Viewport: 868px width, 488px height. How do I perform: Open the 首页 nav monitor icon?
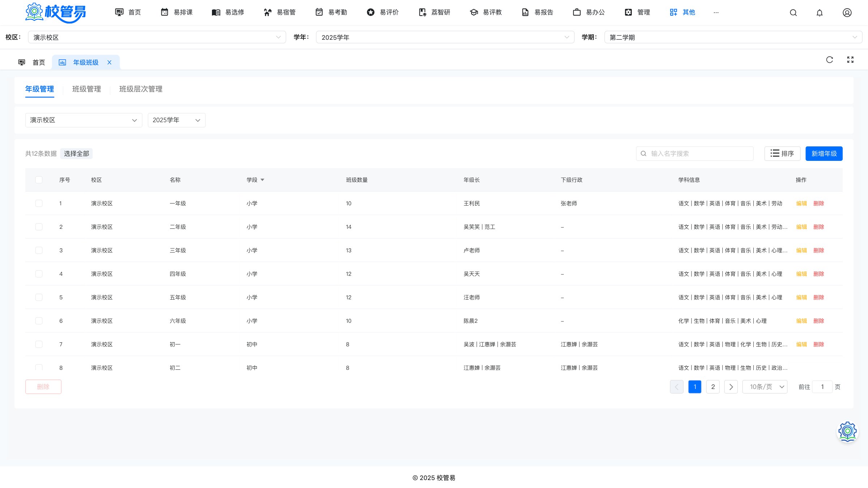coord(119,12)
